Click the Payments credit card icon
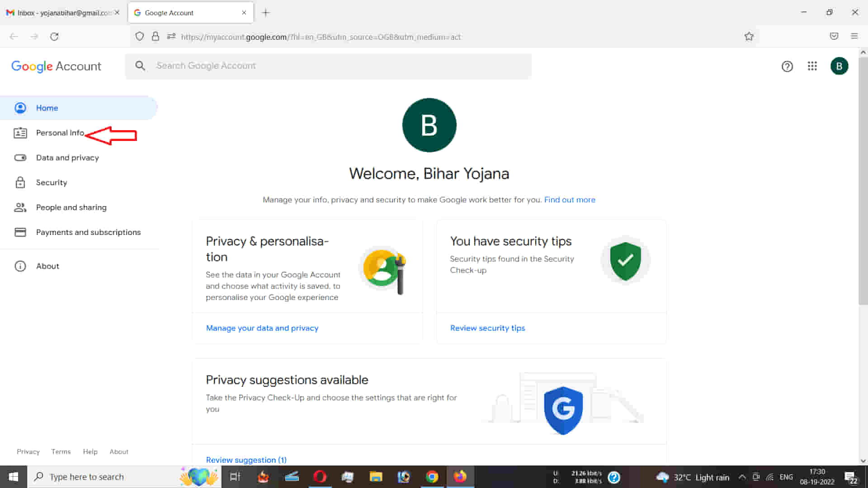Viewport: 868px width, 488px height. click(x=20, y=232)
